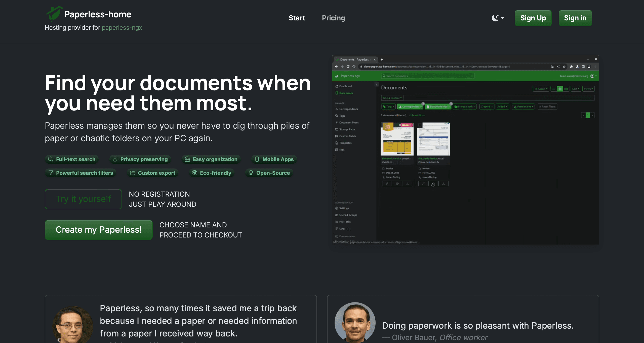This screenshot has height=343, width=644.
Task: Click the Eco-friendly badge
Action: [212, 173]
